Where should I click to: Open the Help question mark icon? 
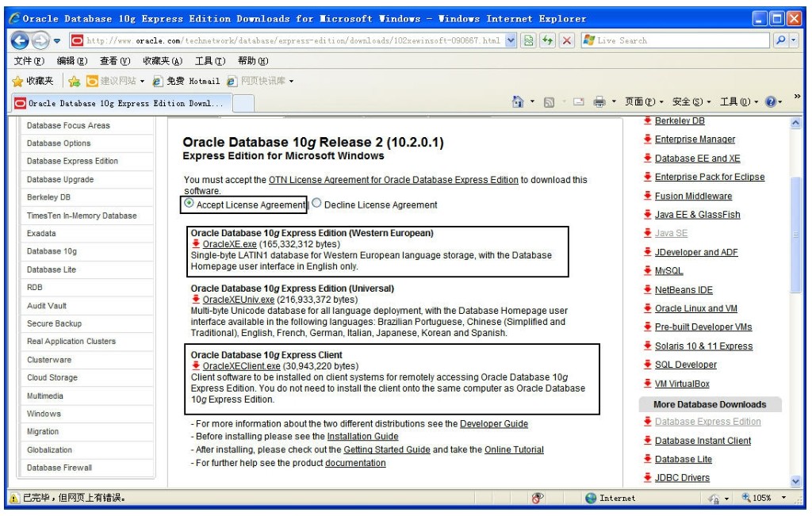[771, 102]
